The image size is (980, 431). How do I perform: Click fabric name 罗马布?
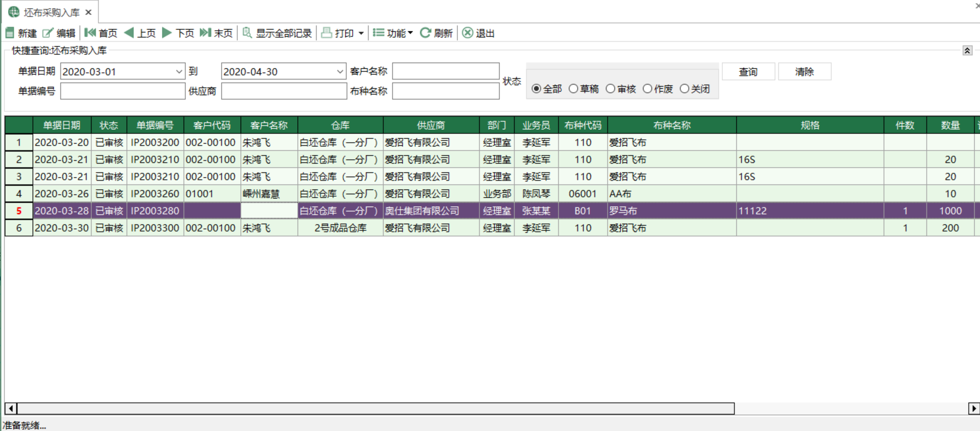click(x=672, y=211)
